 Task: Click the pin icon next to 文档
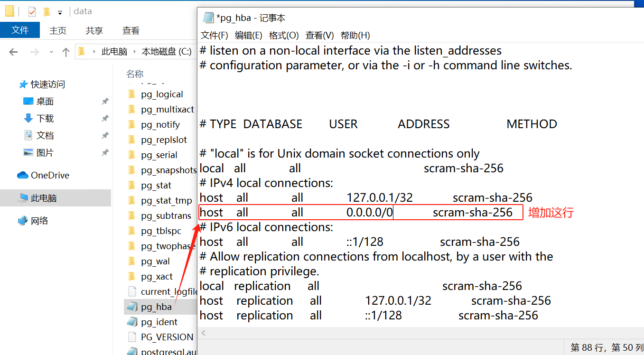point(105,135)
